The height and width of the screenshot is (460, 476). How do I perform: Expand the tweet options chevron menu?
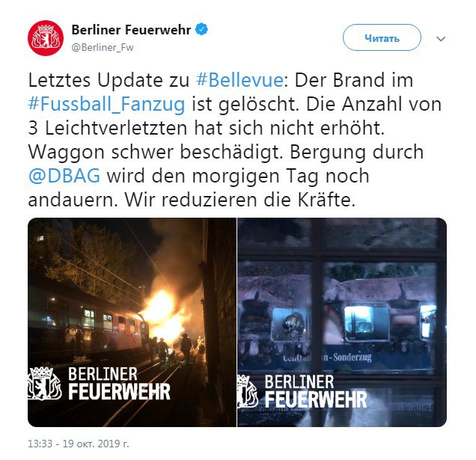click(x=441, y=39)
